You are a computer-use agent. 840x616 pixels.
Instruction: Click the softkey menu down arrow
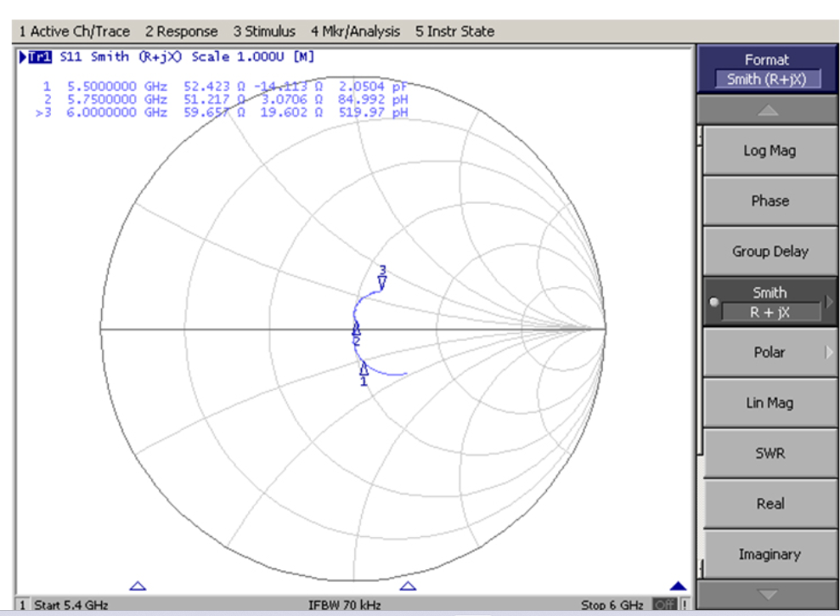(x=768, y=595)
